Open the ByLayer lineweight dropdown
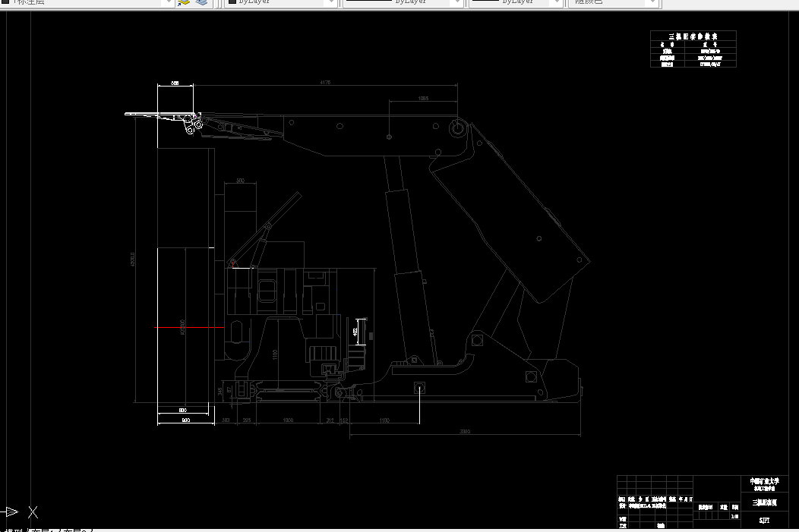 tap(515, 2)
